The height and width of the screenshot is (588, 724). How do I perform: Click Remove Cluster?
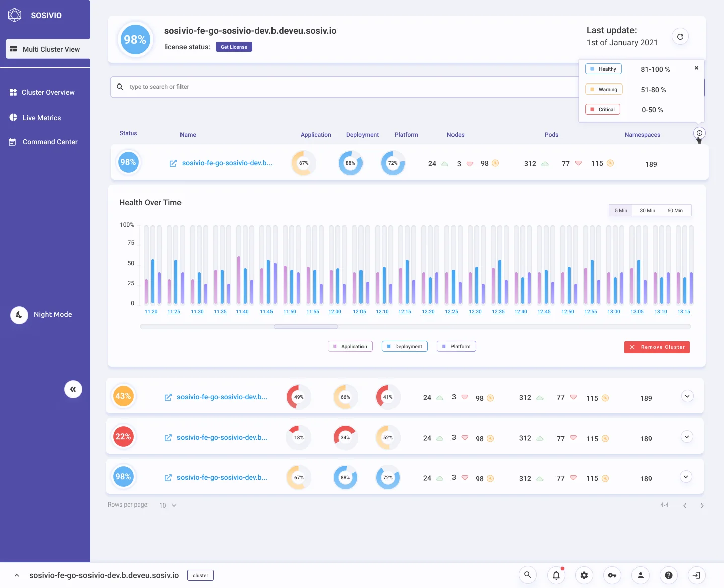657,347
